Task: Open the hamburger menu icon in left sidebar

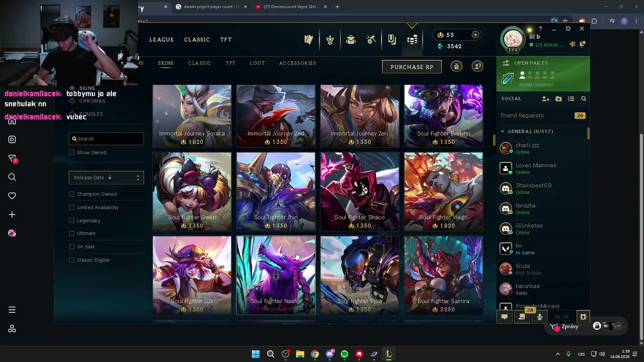Action: pyautogui.click(x=12, y=310)
